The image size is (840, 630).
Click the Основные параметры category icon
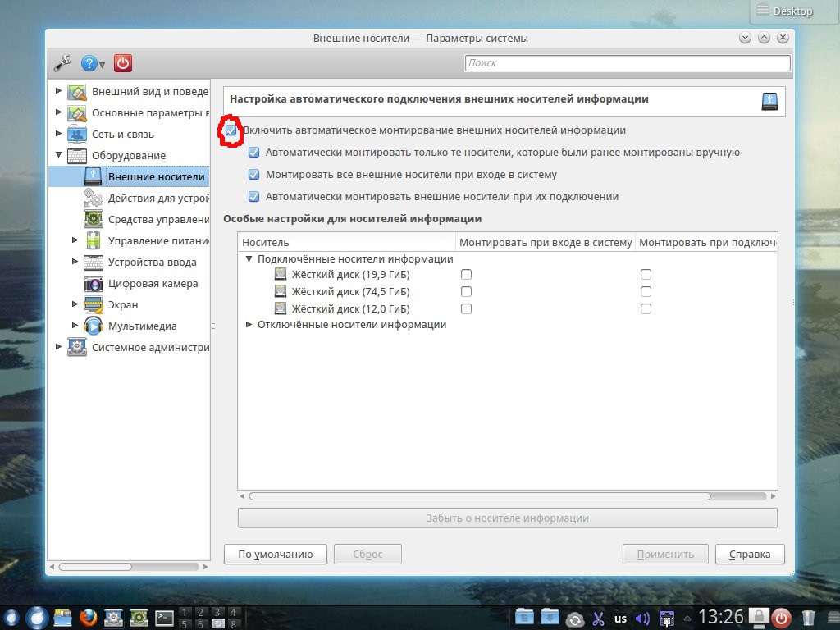click(77, 113)
